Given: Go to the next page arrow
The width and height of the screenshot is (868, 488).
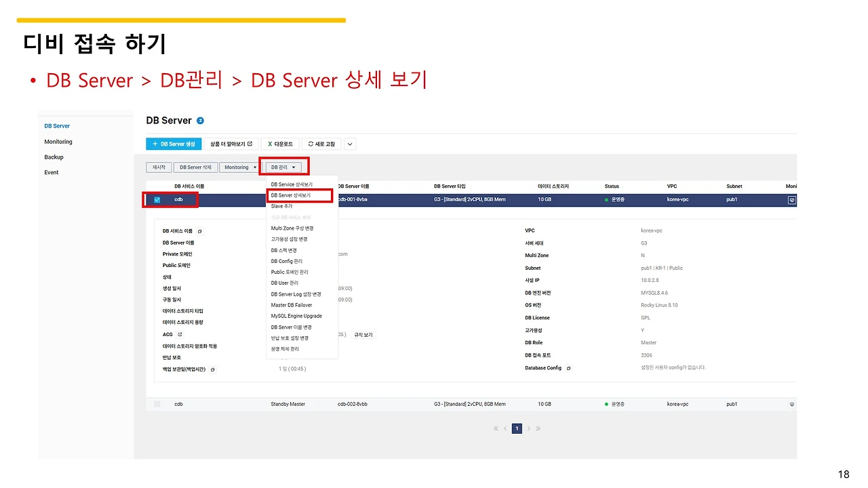Looking at the screenshot, I should tap(529, 428).
